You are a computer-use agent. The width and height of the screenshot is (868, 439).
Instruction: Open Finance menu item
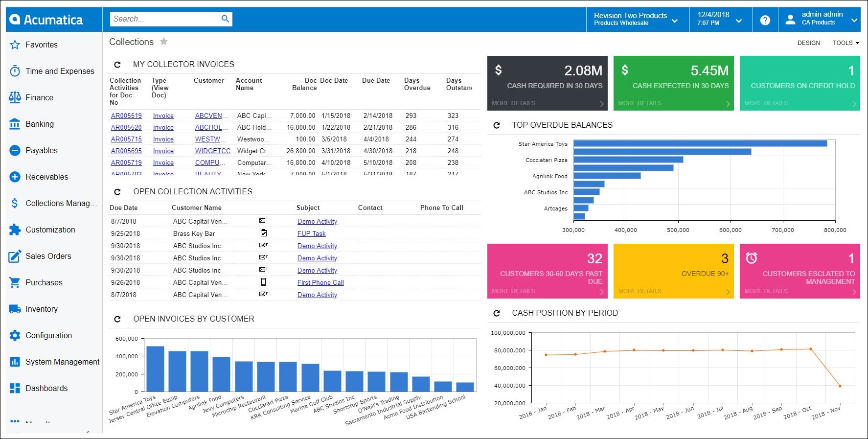(39, 97)
